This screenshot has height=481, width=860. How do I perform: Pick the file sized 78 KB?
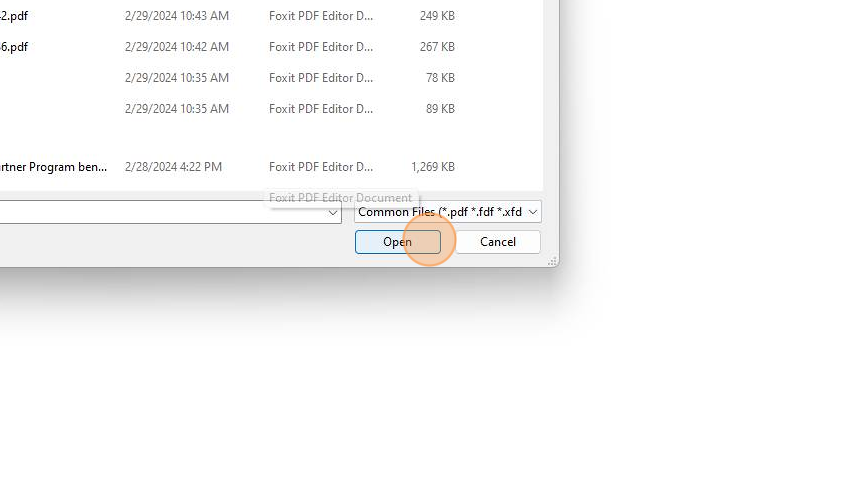click(440, 78)
